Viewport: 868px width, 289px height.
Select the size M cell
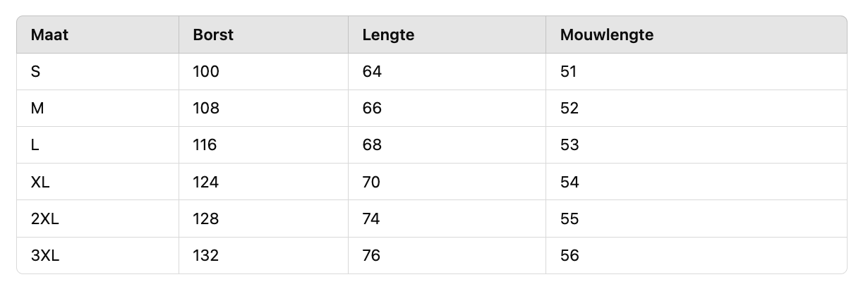pyautogui.click(x=37, y=108)
